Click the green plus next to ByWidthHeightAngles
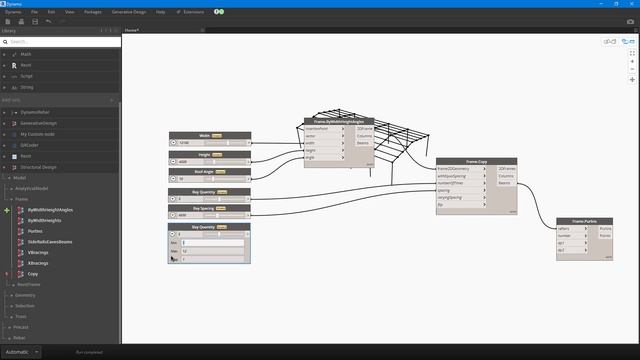 7,210
